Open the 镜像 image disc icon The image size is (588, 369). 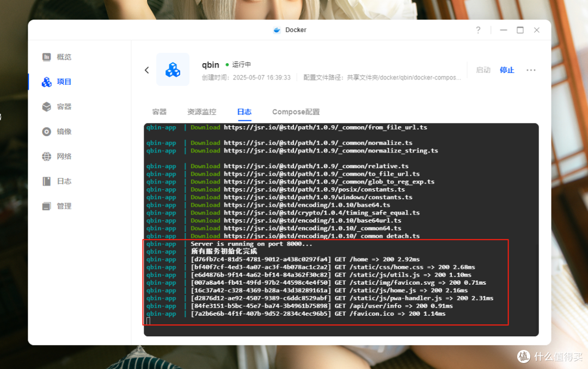pyautogui.click(x=46, y=132)
